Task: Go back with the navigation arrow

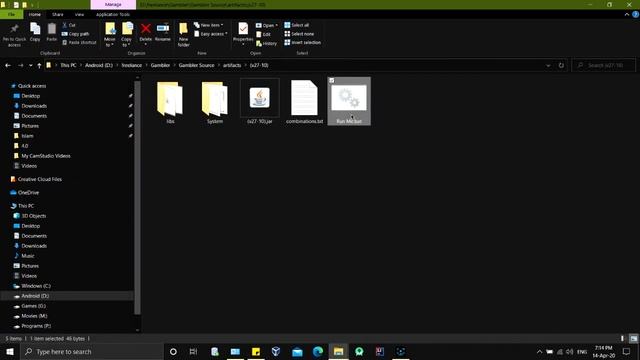Action: pyautogui.click(x=8, y=65)
